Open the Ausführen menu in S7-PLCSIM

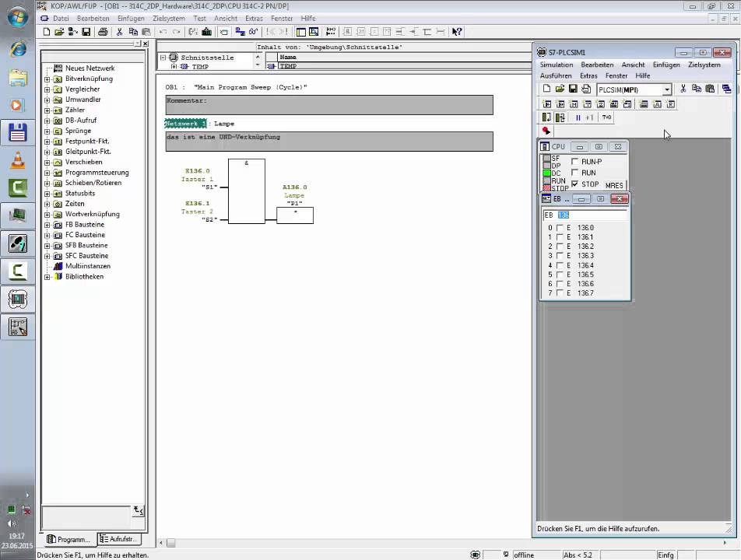point(556,75)
